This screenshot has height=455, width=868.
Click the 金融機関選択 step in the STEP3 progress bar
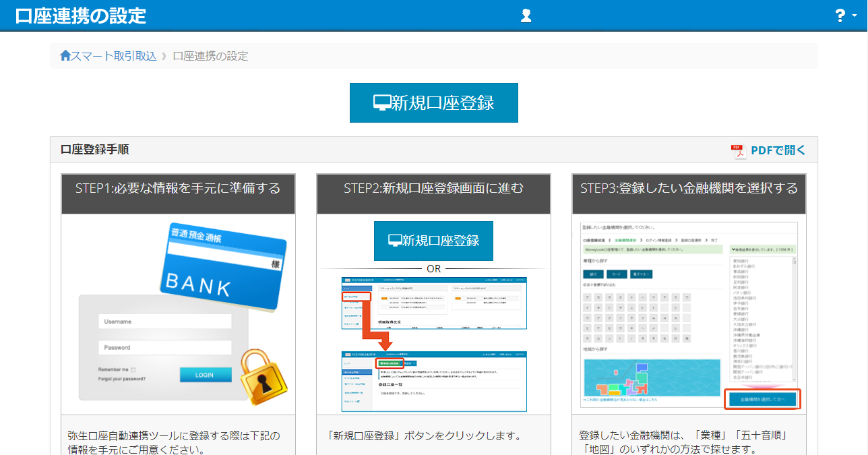click(626, 241)
